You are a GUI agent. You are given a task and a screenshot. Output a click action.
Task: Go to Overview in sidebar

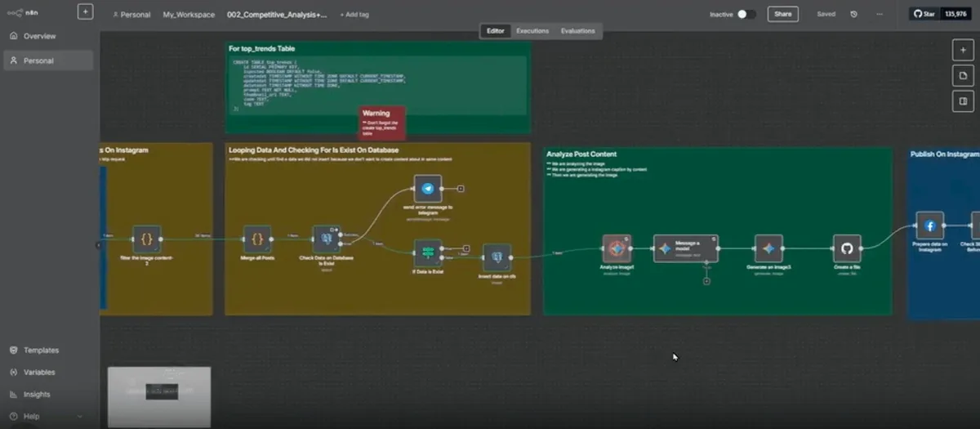click(x=47, y=36)
